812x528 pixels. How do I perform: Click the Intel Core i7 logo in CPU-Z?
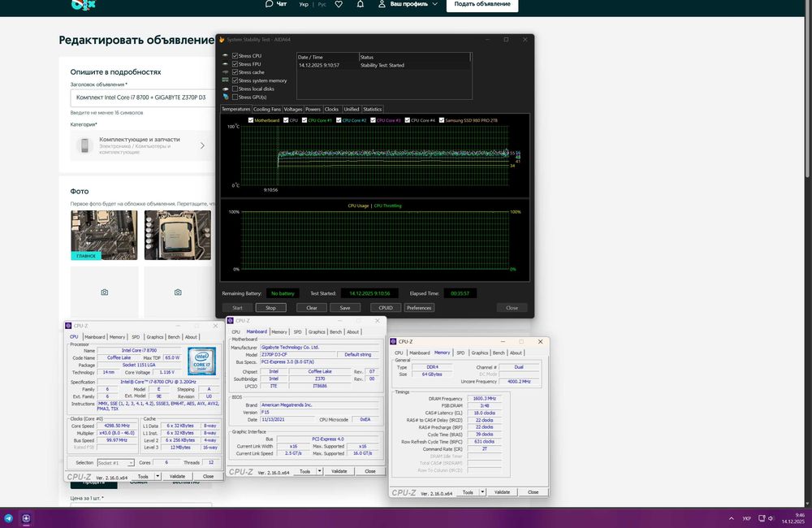(202, 361)
